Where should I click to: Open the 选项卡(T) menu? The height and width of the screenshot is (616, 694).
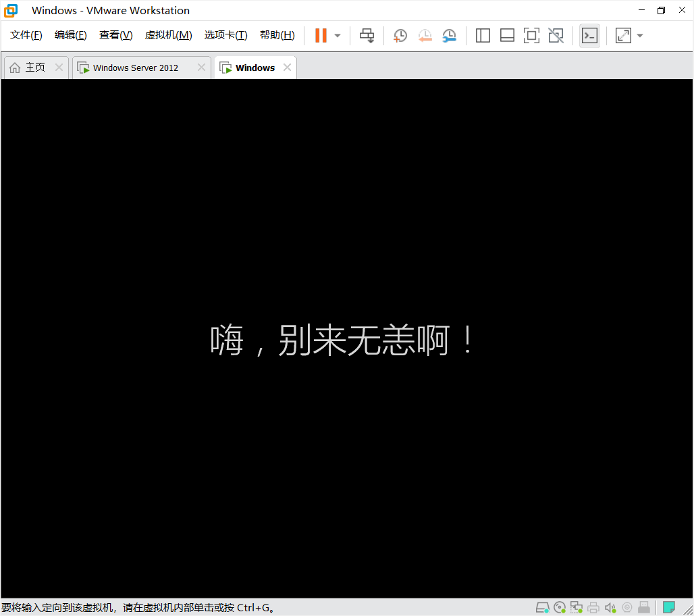coord(225,35)
